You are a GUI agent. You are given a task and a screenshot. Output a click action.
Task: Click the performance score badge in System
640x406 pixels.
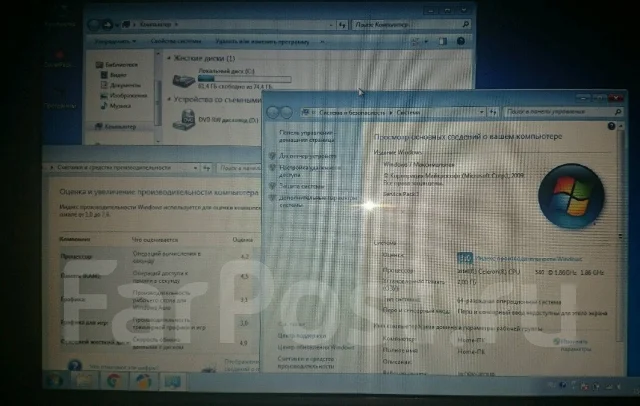point(465,258)
